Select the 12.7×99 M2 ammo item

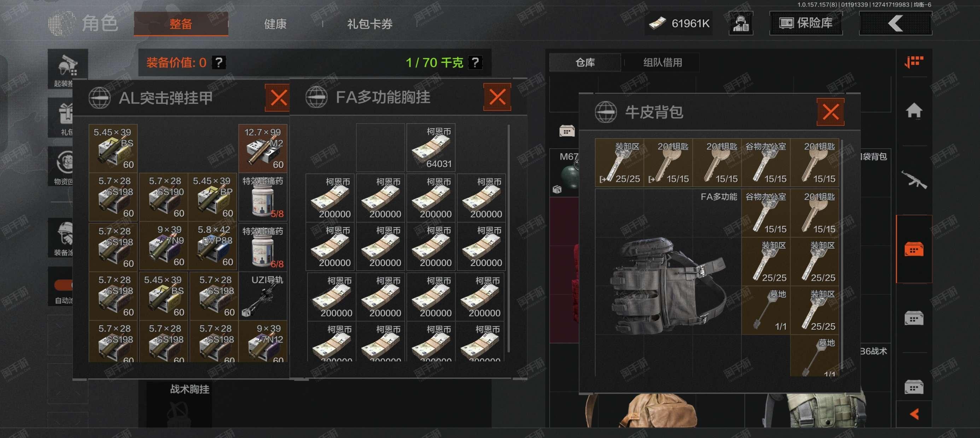tap(263, 148)
